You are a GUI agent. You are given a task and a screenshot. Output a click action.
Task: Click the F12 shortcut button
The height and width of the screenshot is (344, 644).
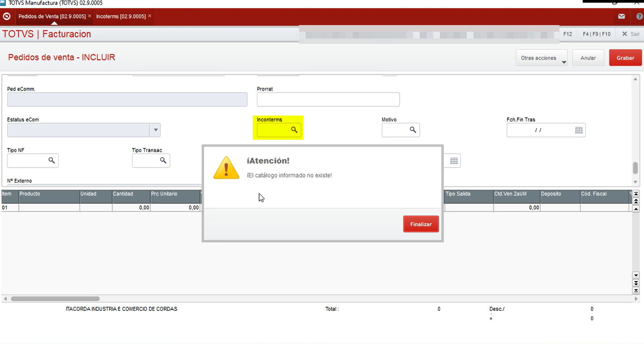point(567,34)
